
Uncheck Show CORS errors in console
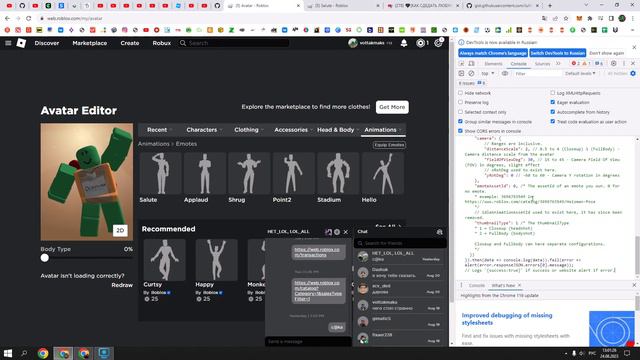click(x=460, y=131)
